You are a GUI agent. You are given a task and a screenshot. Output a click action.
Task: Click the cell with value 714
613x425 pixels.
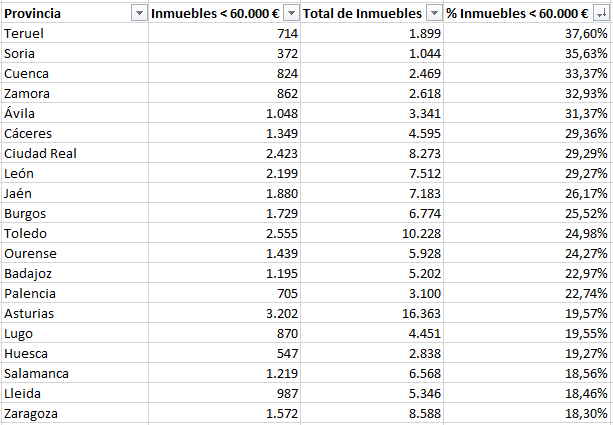click(224, 33)
